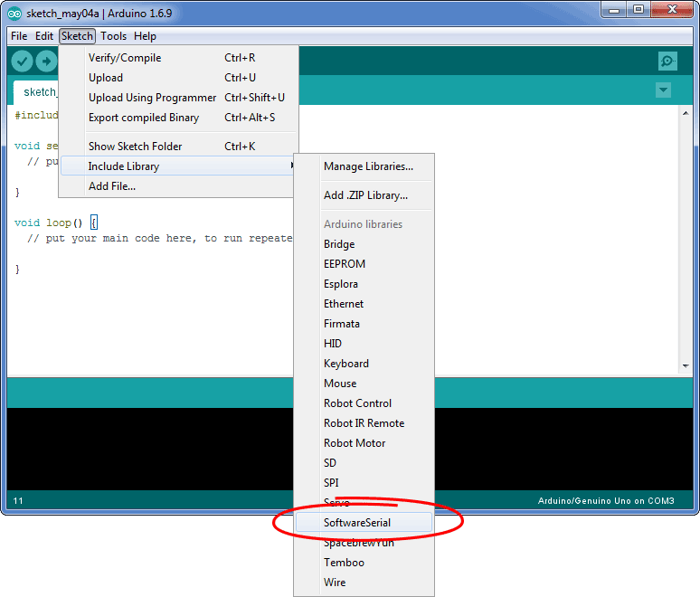Choose Manage Libraries... option
This screenshot has height=597, width=700.
(368, 166)
